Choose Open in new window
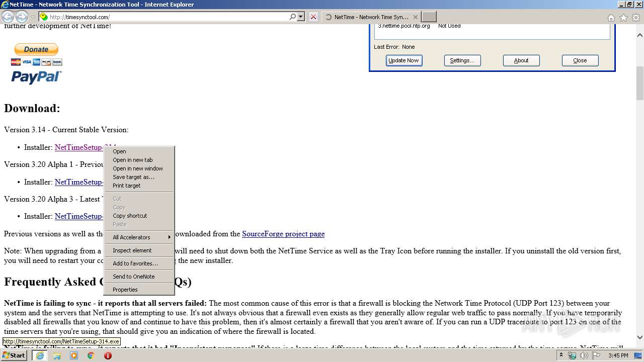Screen dimensions: 644x362 (x=139, y=168)
